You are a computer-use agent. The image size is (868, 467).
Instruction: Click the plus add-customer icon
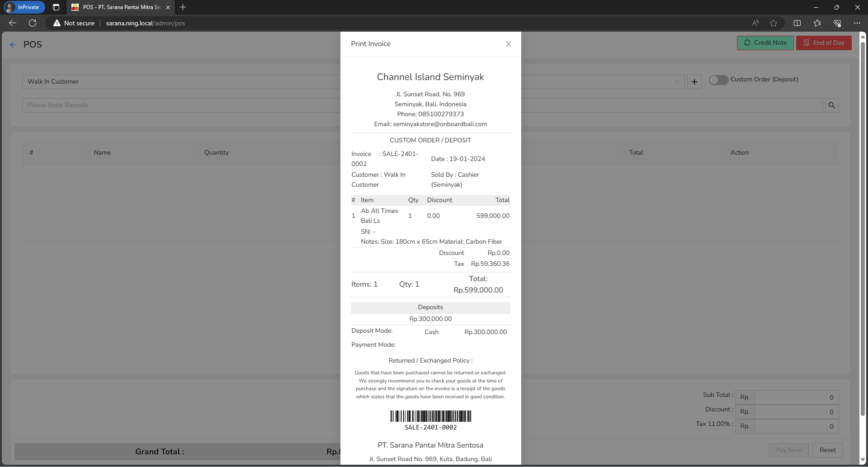tap(694, 82)
